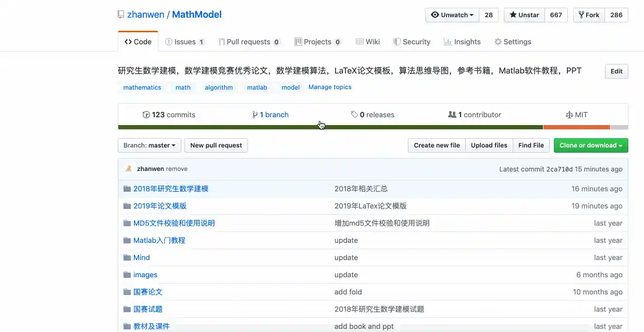Screen dimensions: 644x332
Task: Toggle Unstar on the repository
Action: click(524, 15)
